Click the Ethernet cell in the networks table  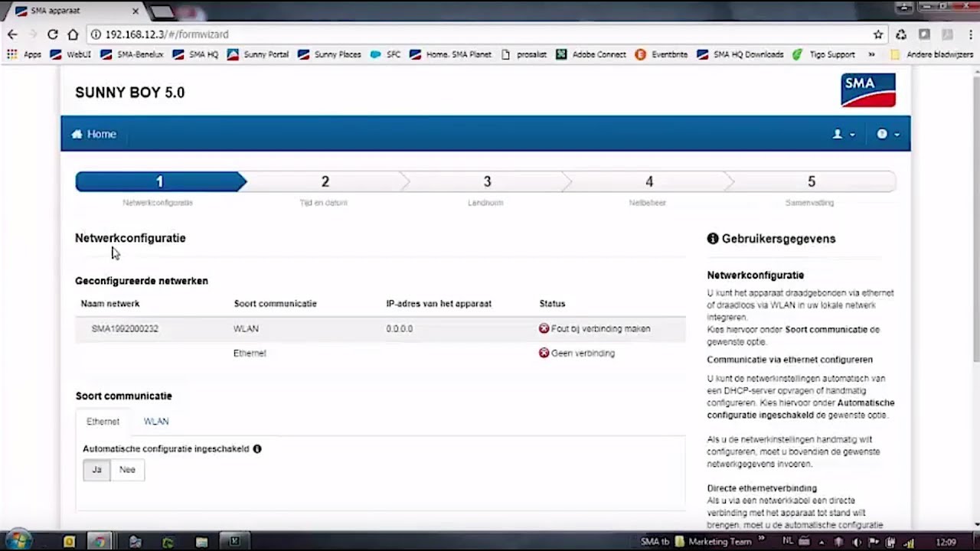[250, 354]
